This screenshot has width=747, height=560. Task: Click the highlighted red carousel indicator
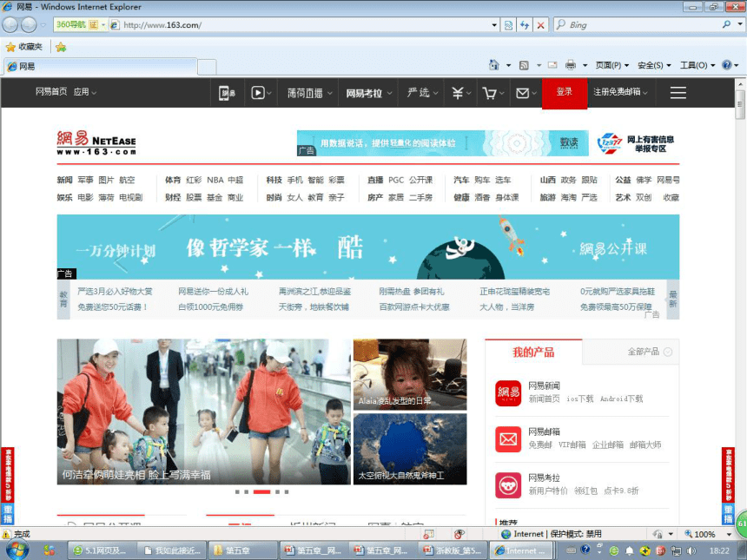(261, 492)
